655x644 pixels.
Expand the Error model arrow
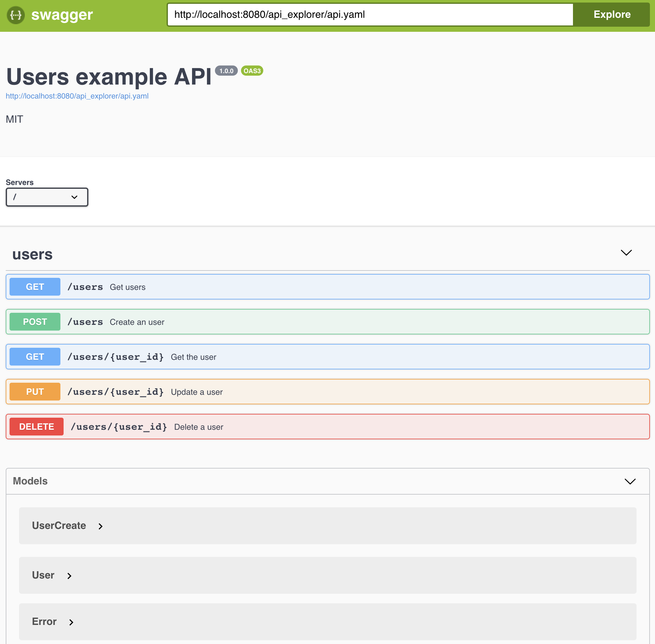point(71,622)
